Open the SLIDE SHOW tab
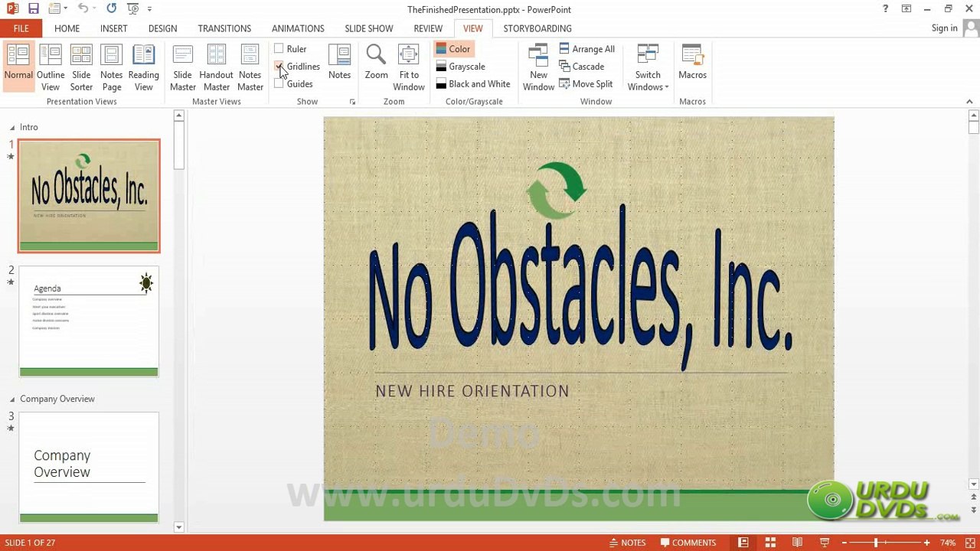The height and width of the screenshot is (551, 980). point(368,28)
